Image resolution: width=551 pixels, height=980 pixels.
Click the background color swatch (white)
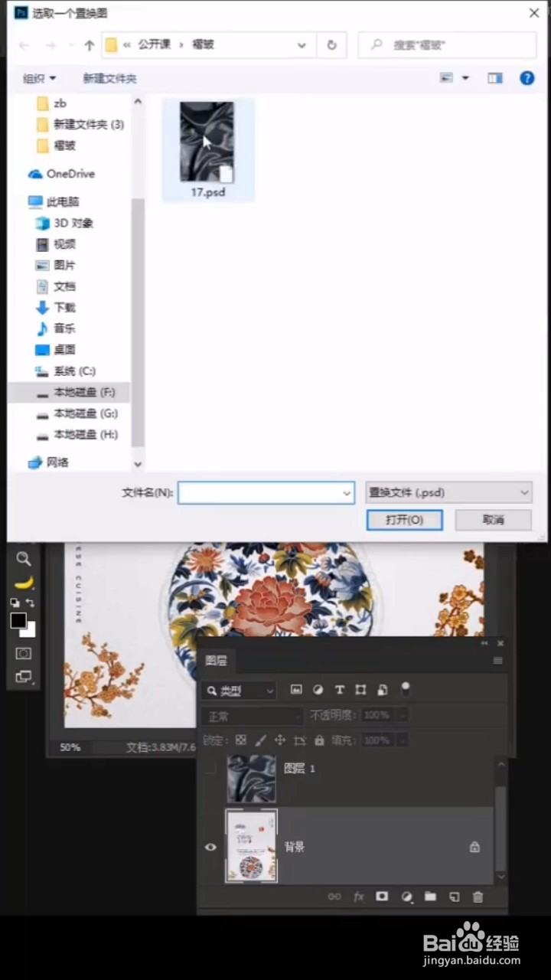point(31,631)
